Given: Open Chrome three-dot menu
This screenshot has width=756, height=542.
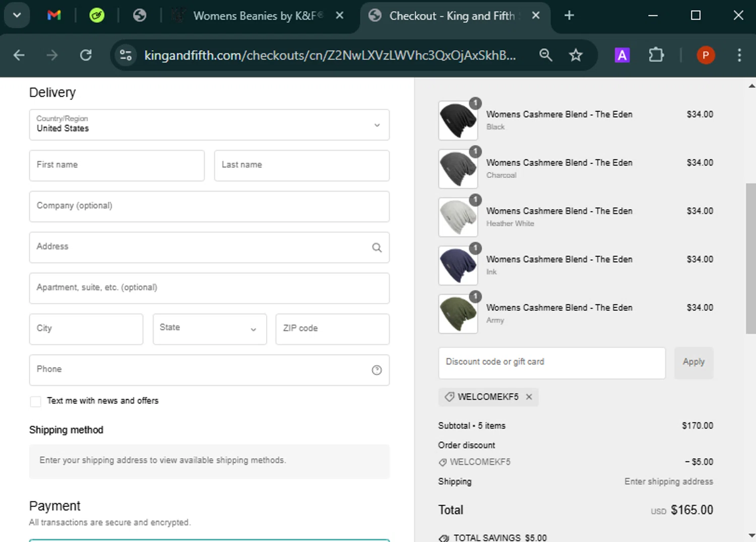Looking at the screenshot, I should point(739,55).
